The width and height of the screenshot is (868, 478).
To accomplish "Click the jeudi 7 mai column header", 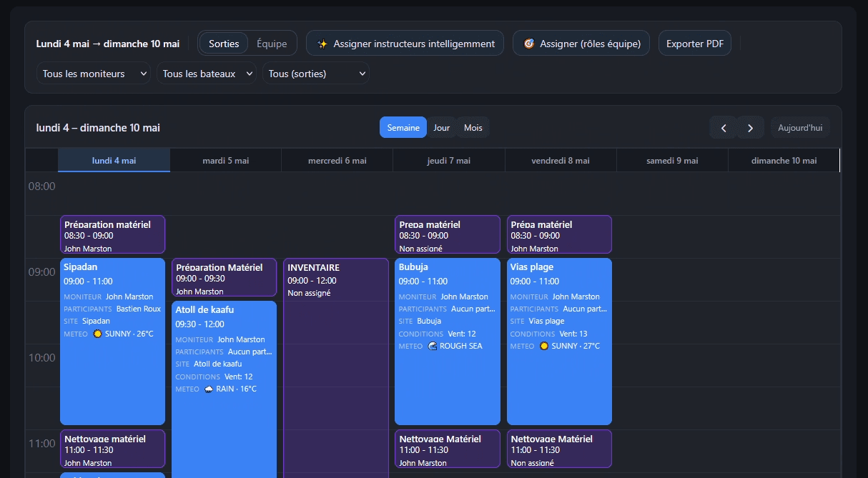I will [x=449, y=161].
